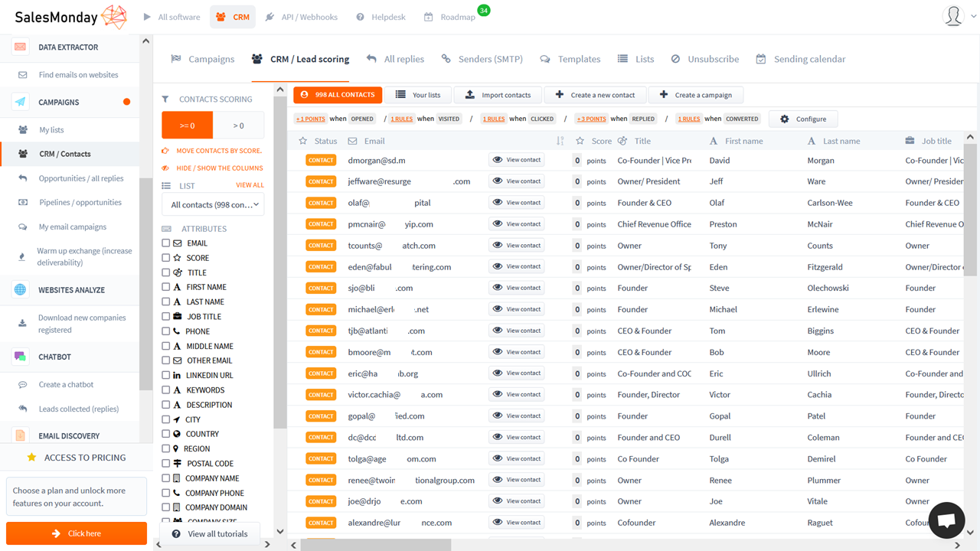Screen dimensions: 980x551
Task: Click the Unsubscribe ban icon
Action: (x=675, y=59)
